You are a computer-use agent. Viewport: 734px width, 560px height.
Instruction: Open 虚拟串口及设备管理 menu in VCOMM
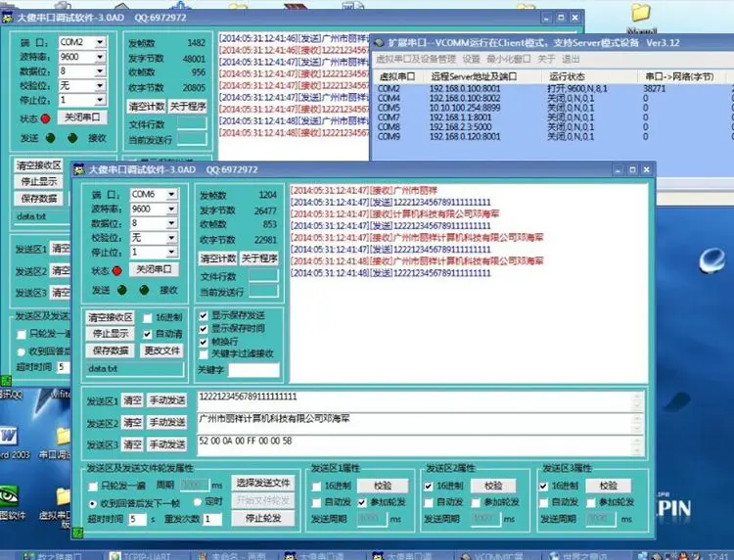point(416,59)
